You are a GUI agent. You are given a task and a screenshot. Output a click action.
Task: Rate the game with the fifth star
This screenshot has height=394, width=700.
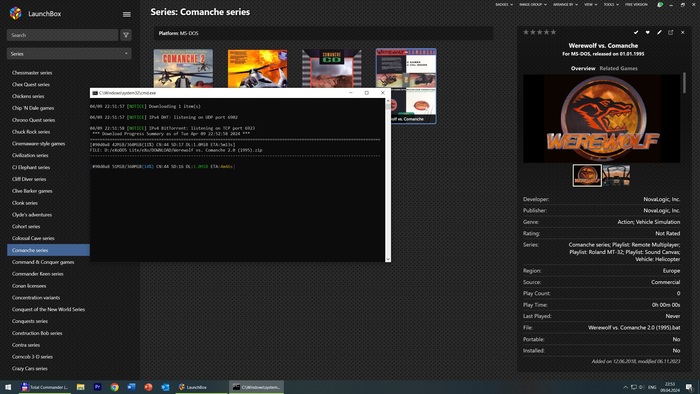[554, 32]
